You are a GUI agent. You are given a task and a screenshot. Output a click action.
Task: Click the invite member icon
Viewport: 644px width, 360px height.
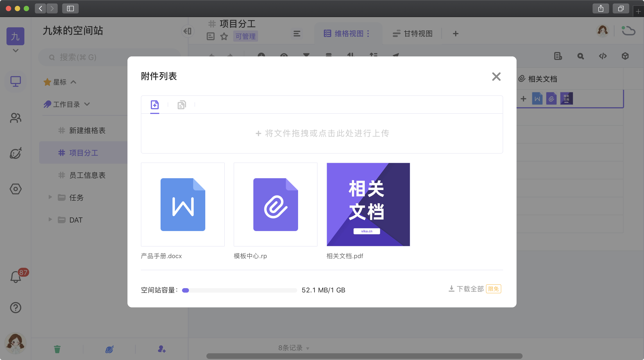(x=162, y=349)
